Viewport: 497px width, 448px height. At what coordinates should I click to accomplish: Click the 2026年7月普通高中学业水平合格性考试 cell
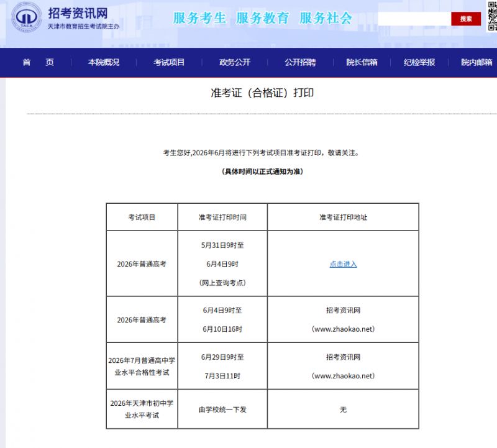coord(142,367)
